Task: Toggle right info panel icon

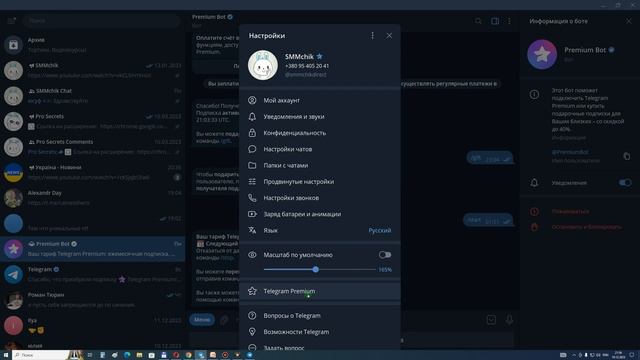Action: (495, 21)
